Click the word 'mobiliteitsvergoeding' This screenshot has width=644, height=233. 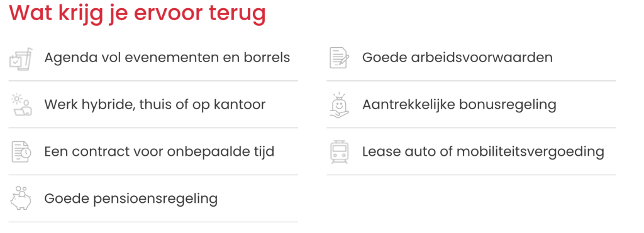[x=531, y=152]
